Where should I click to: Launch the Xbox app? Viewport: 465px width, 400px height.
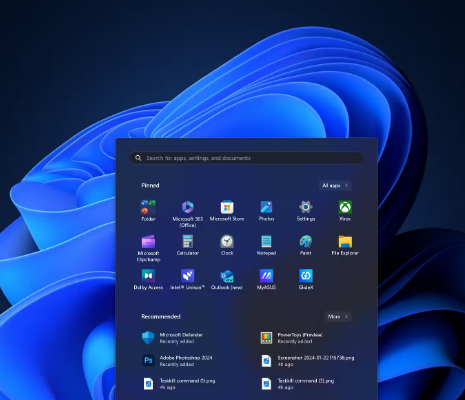pyautogui.click(x=345, y=207)
